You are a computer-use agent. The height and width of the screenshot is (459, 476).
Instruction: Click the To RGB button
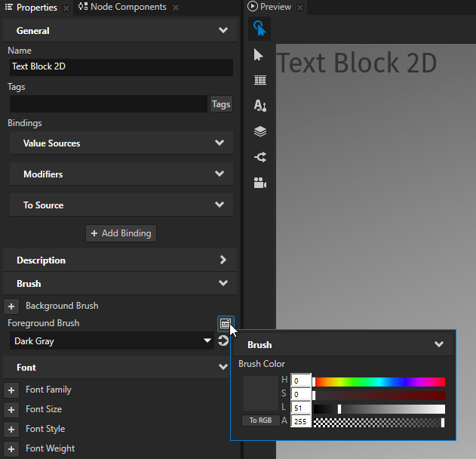260,420
